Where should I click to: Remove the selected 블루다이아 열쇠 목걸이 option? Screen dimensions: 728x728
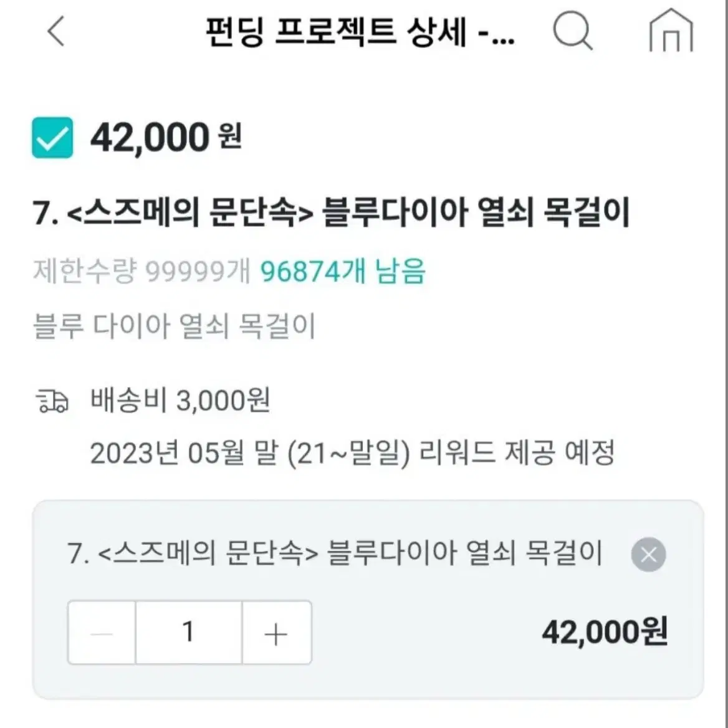pyautogui.click(x=648, y=554)
